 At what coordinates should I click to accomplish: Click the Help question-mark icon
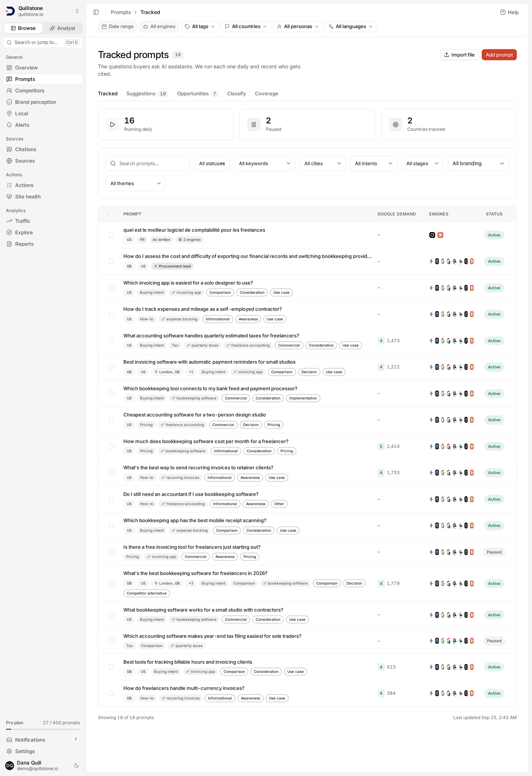[502, 12]
